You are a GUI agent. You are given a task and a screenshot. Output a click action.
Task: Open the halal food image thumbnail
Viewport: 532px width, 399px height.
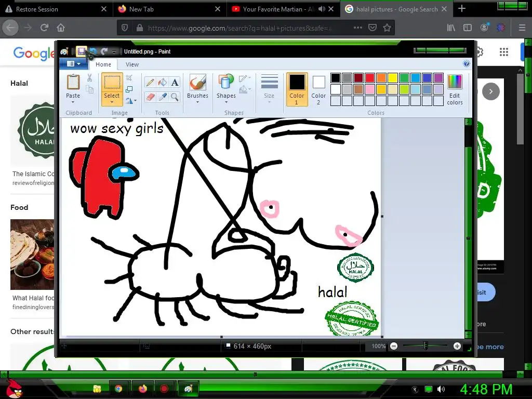click(32, 255)
